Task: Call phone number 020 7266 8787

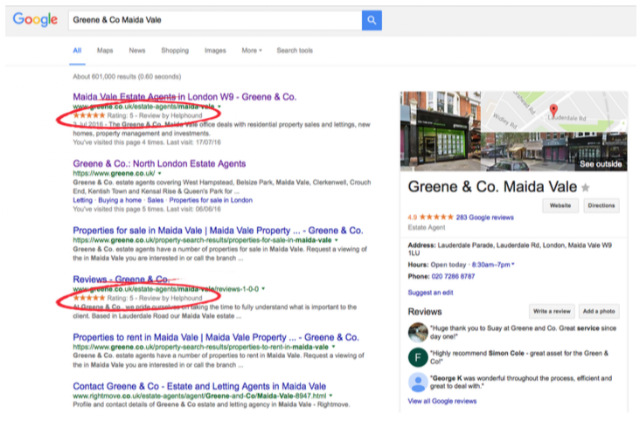Action: coord(453,276)
